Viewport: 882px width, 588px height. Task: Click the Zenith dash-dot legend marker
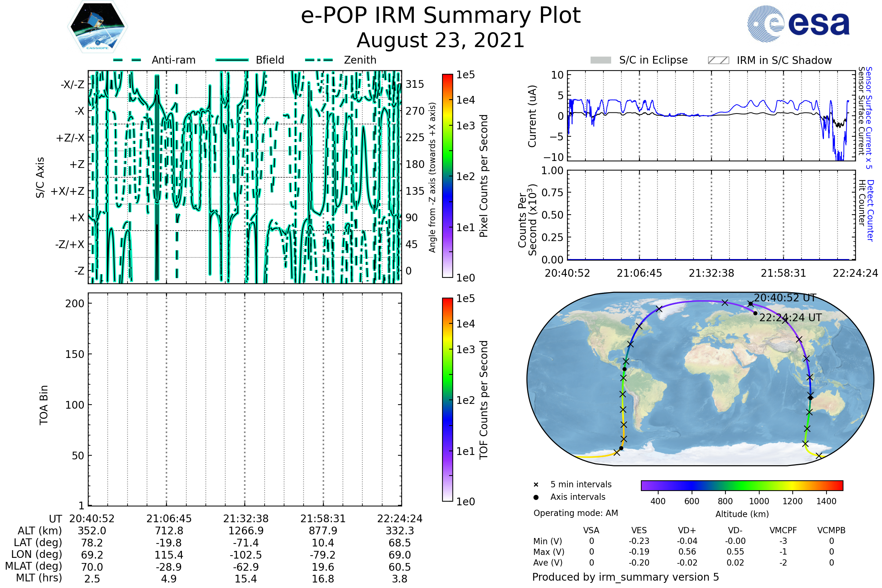click(319, 60)
